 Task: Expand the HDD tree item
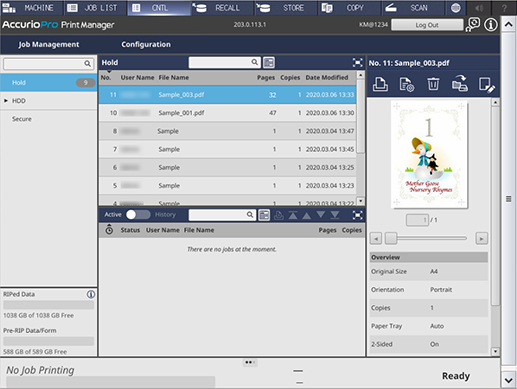6,101
